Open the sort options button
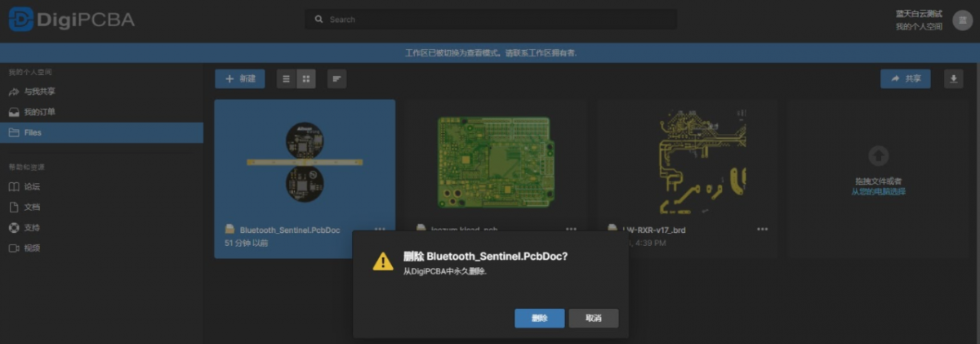This screenshot has height=344, width=980. (x=336, y=78)
